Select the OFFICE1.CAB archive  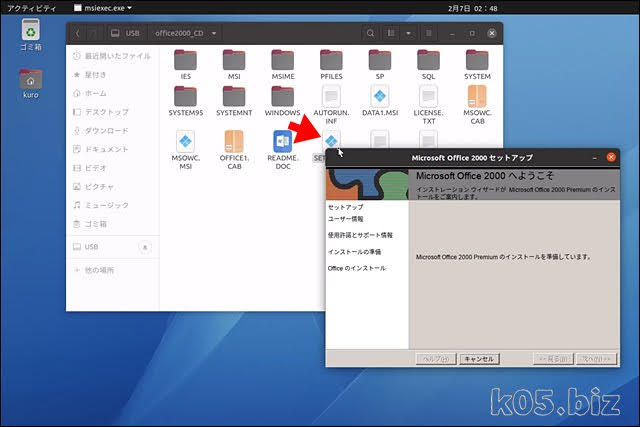234,149
